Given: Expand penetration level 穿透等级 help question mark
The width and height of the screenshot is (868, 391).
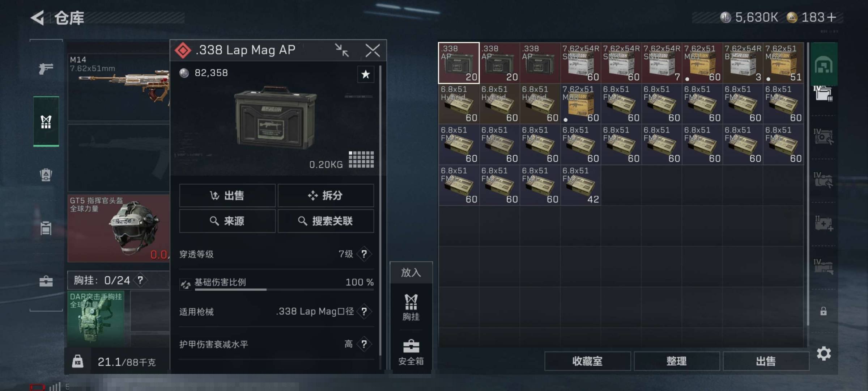Looking at the screenshot, I should (x=364, y=254).
